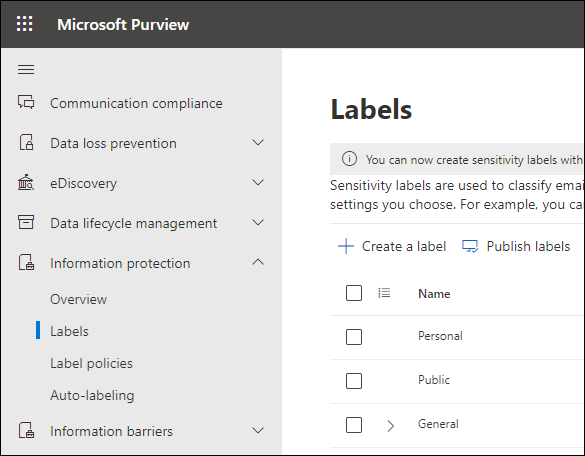Image resolution: width=585 pixels, height=456 pixels.
Task: Select Labels in the sidebar
Action: [69, 331]
